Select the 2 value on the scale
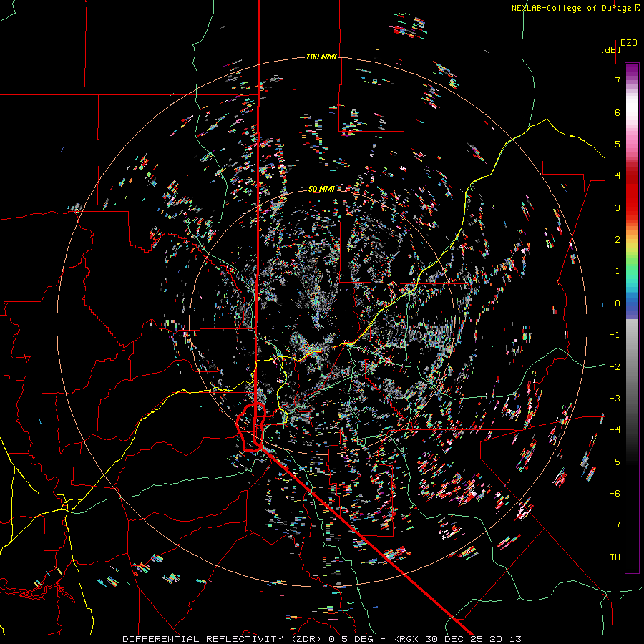 [618, 240]
